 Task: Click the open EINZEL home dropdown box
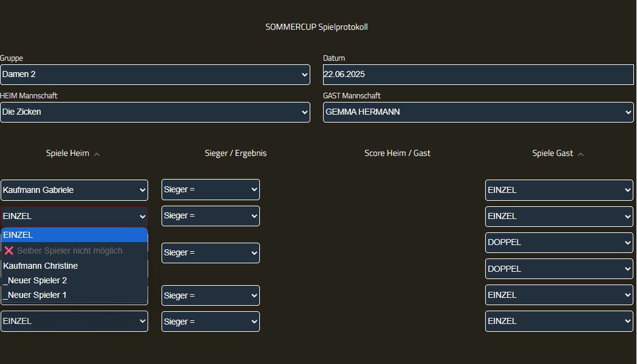click(74, 217)
